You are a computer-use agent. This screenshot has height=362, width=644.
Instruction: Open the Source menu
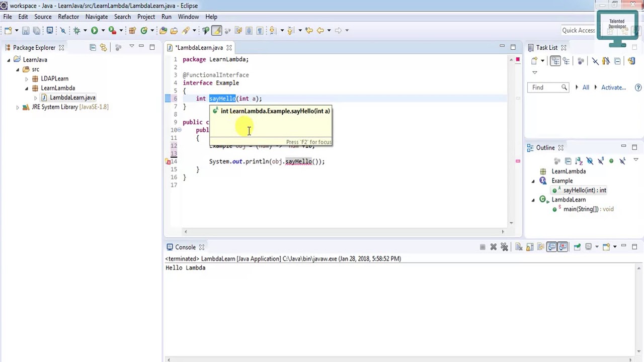tap(43, 17)
